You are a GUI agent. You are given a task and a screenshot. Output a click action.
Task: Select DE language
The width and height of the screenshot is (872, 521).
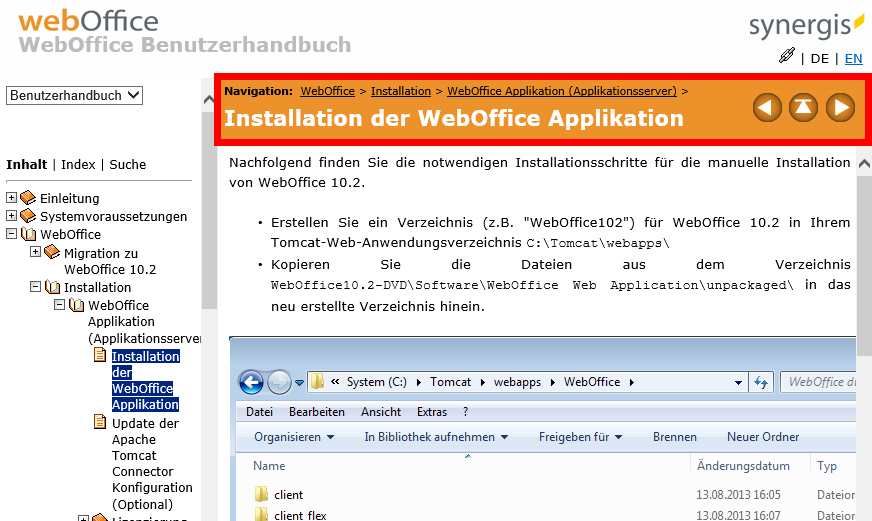[820, 58]
